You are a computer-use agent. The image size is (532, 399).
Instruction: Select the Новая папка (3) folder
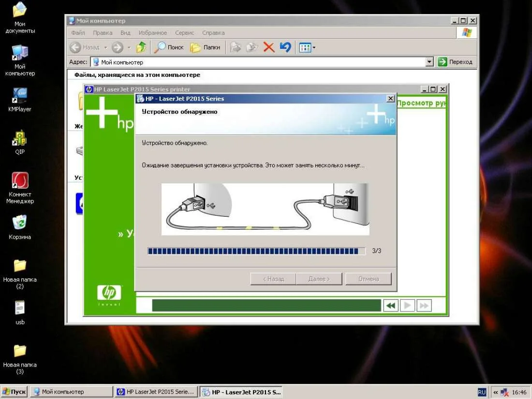pos(20,359)
